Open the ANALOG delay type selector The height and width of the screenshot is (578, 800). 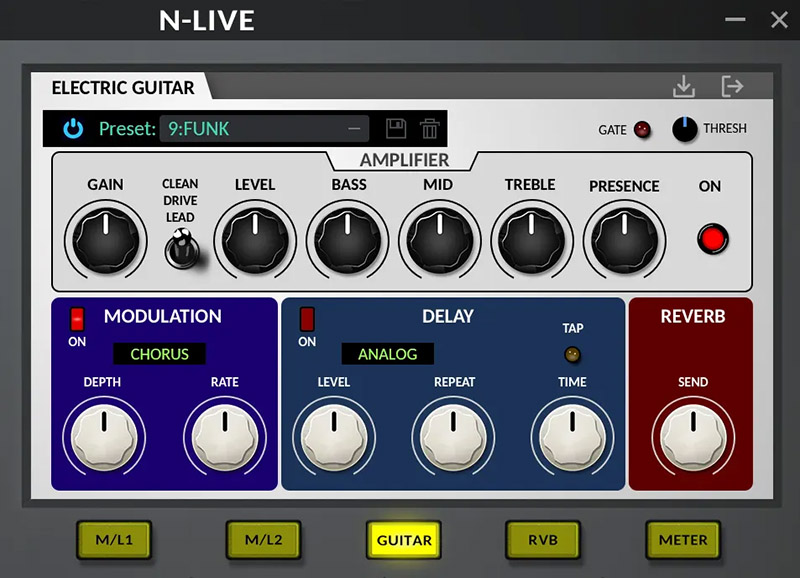tap(387, 354)
